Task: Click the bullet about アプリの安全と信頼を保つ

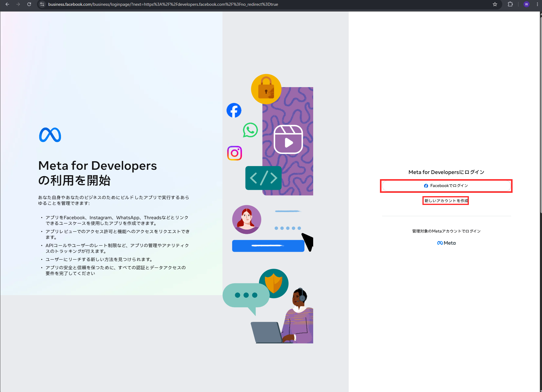Action: 116,271
